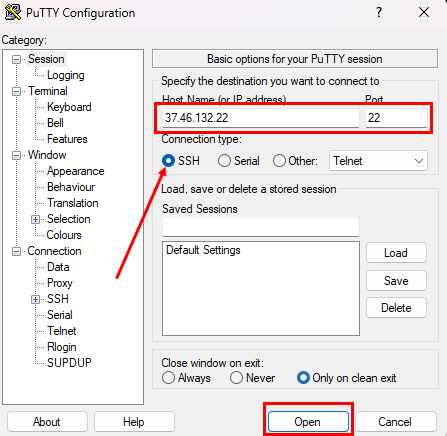Select the Session category

click(x=46, y=59)
